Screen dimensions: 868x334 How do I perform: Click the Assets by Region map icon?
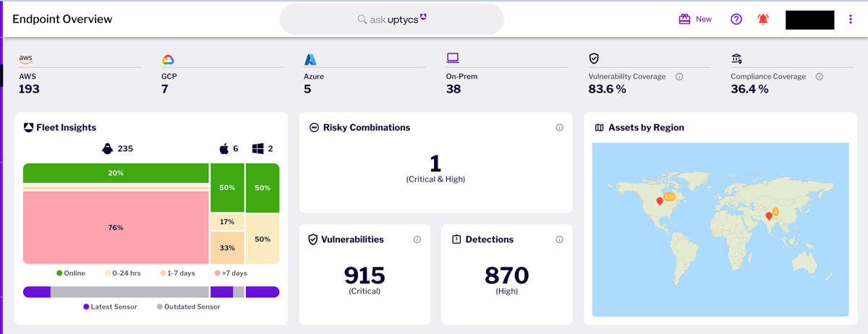coord(599,127)
